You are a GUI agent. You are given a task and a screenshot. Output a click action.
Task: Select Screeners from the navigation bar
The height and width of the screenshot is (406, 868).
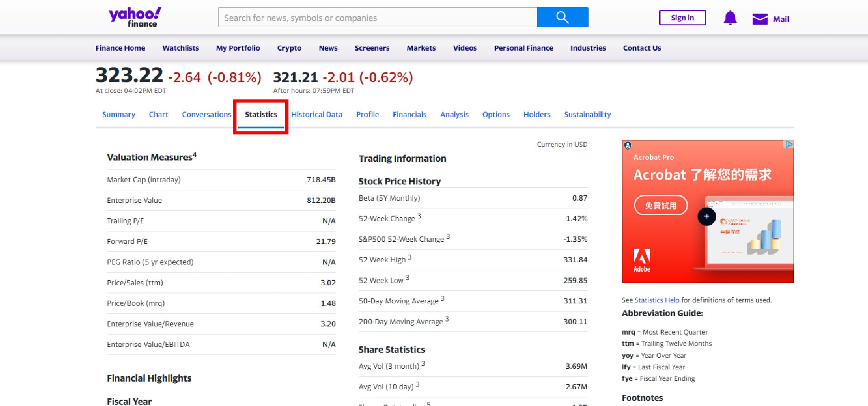[x=372, y=48]
